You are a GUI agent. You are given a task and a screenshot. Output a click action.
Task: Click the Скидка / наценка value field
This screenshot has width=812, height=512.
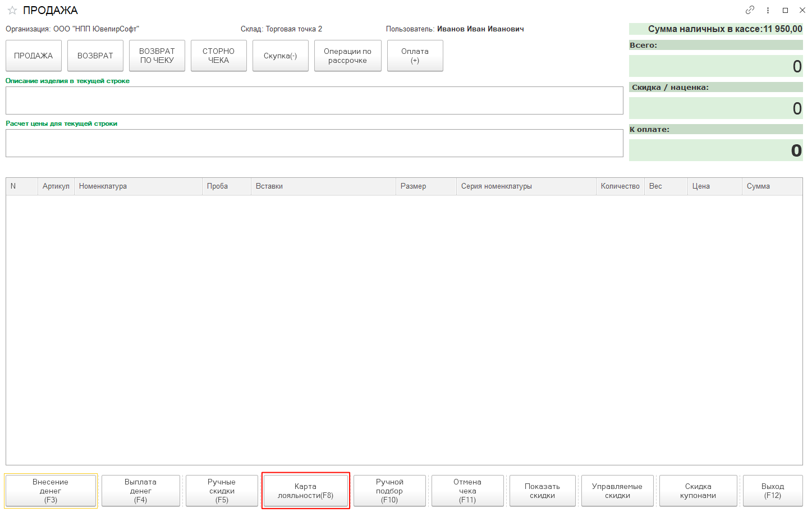716,108
